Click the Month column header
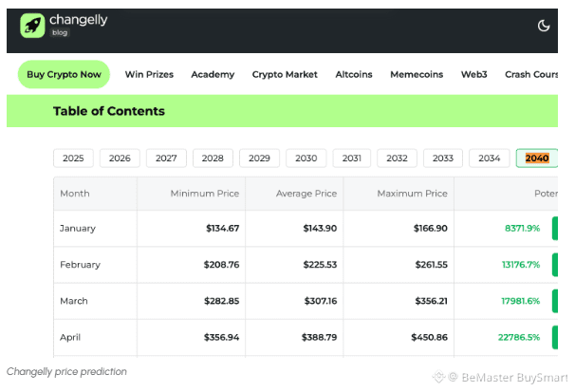 (x=75, y=194)
